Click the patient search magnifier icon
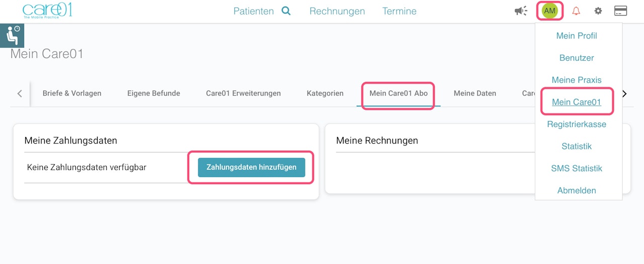The height and width of the screenshot is (264, 644). pos(286,11)
